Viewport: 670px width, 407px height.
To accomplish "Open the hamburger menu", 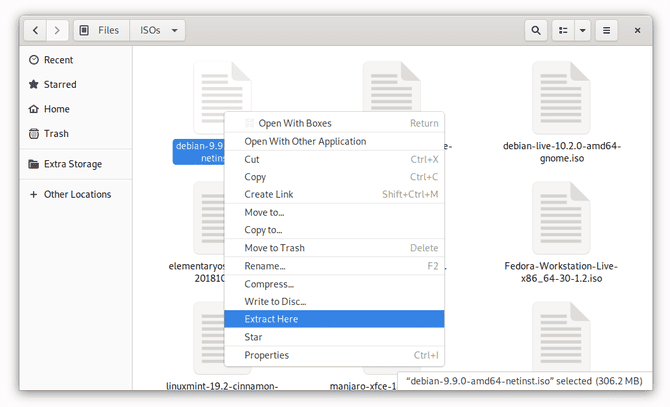I will point(606,30).
